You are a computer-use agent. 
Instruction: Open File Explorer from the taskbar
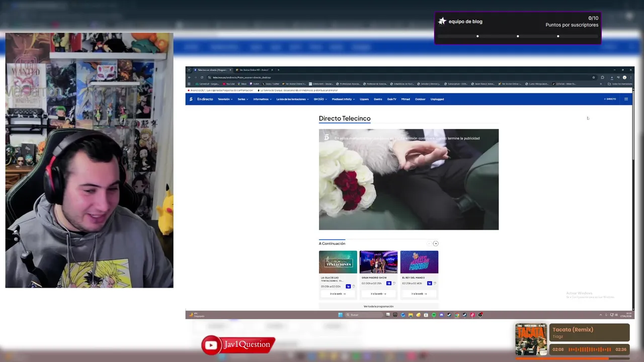(x=411, y=315)
